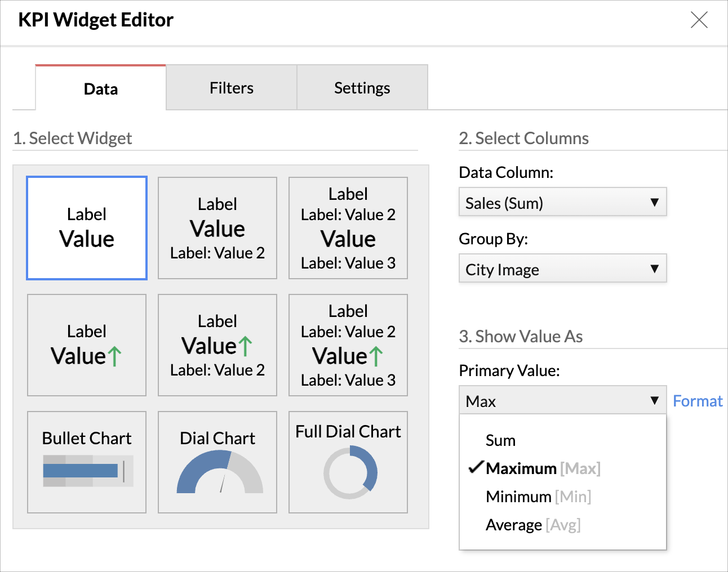Choose Maximum [Max] from the list
This screenshot has height=572, width=728.
pyautogui.click(x=563, y=468)
